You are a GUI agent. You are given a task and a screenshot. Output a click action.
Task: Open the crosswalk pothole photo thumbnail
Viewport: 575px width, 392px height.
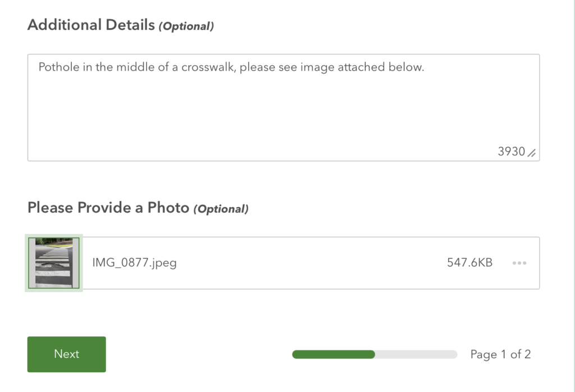[x=54, y=263]
